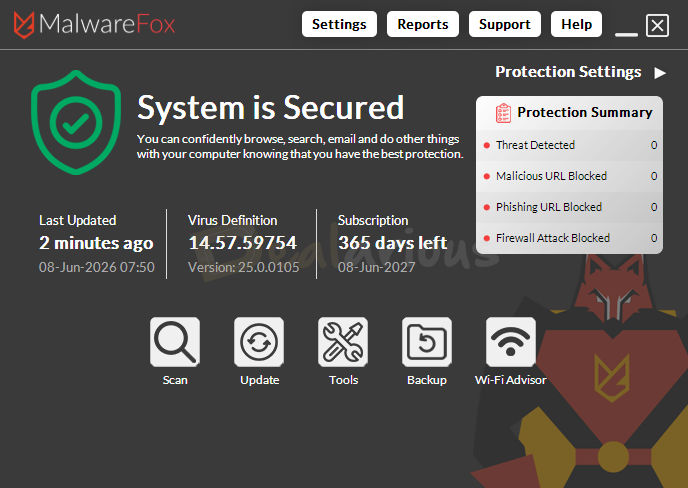
Task: Click the Update refresh icon
Action: (259, 342)
